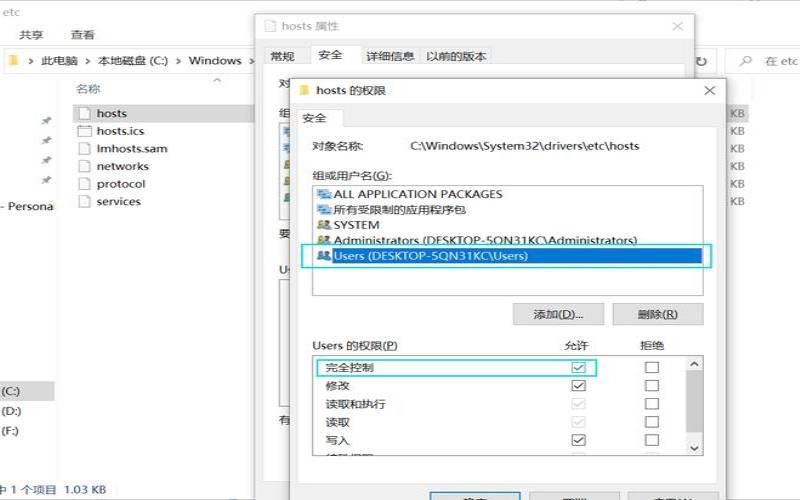Click the Users group icon in list
The width and height of the screenshot is (800, 500).
pos(324,255)
